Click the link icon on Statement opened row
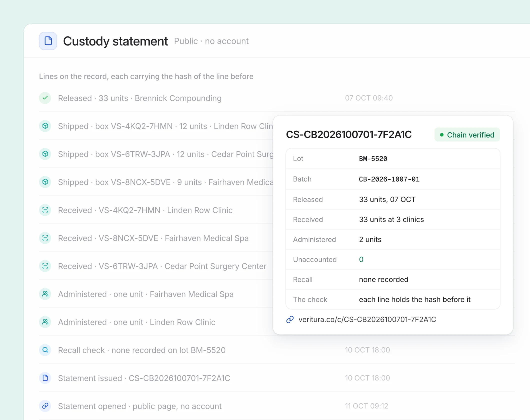The width and height of the screenshot is (530, 420). pyautogui.click(x=45, y=406)
